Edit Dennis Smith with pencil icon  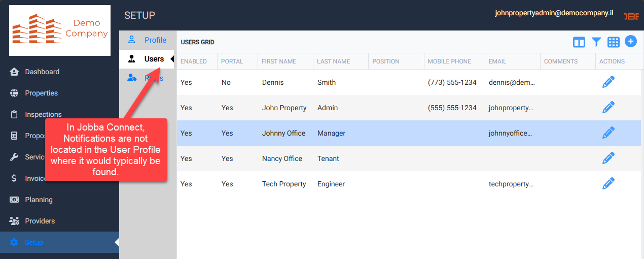point(608,82)
